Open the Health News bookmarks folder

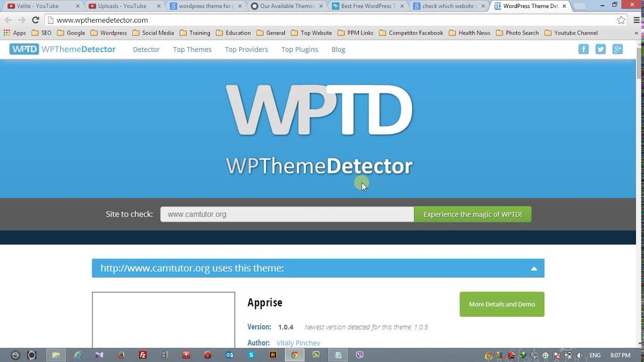pos(469,33)
